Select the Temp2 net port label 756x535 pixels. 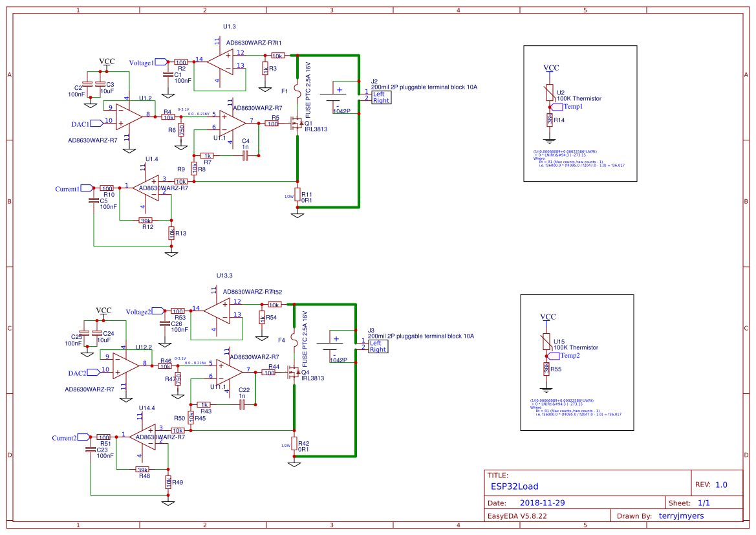(564, 356)
